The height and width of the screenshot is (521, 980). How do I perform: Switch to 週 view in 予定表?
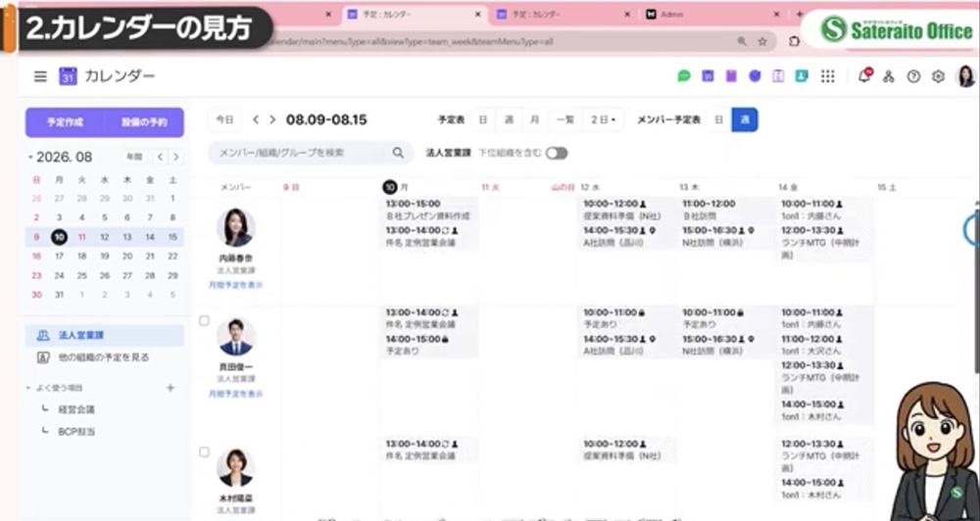[509, 119]
